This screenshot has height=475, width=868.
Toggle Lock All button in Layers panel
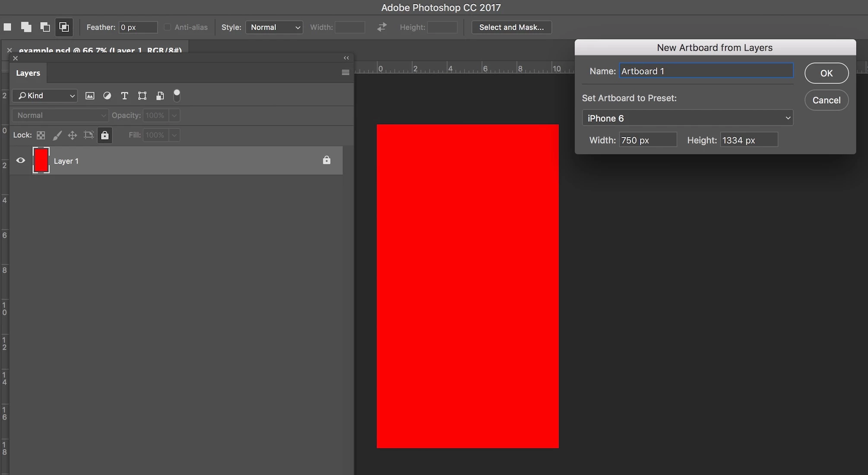coord(105,135)
